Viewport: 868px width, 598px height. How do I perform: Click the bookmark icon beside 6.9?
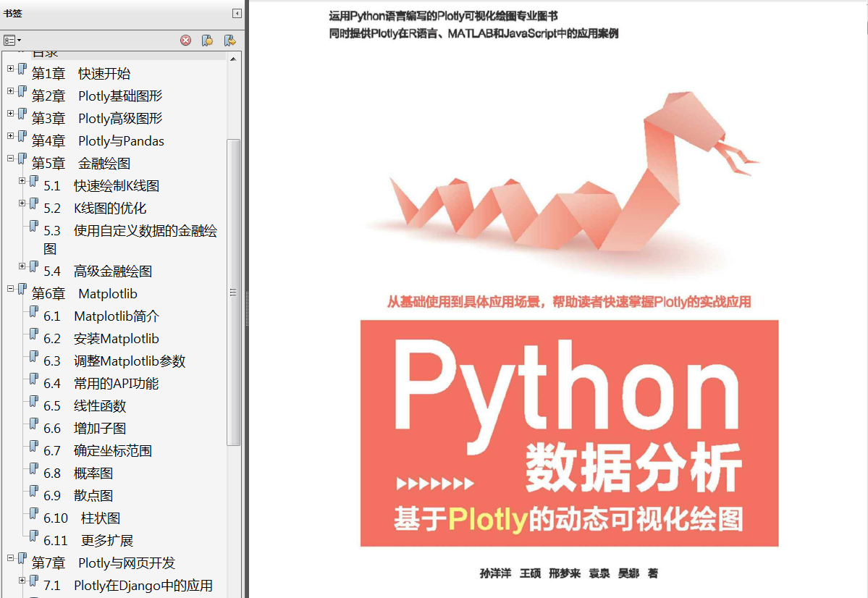click(34, 491)
